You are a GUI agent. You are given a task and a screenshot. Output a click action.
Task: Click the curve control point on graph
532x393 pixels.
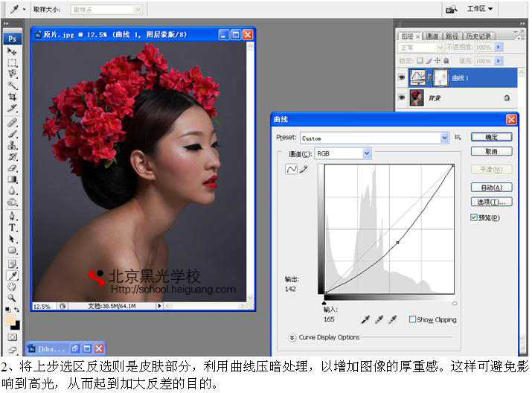coord(397,243)
